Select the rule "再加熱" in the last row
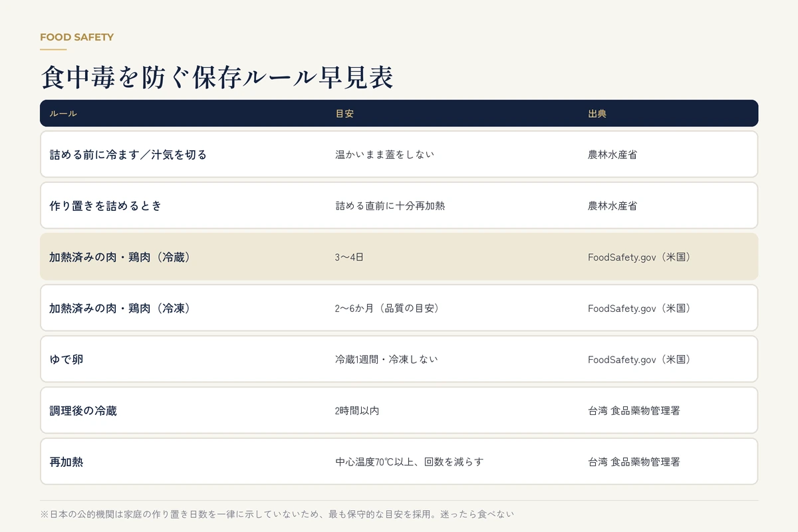 pyautogui.click(x=66, y=462)
